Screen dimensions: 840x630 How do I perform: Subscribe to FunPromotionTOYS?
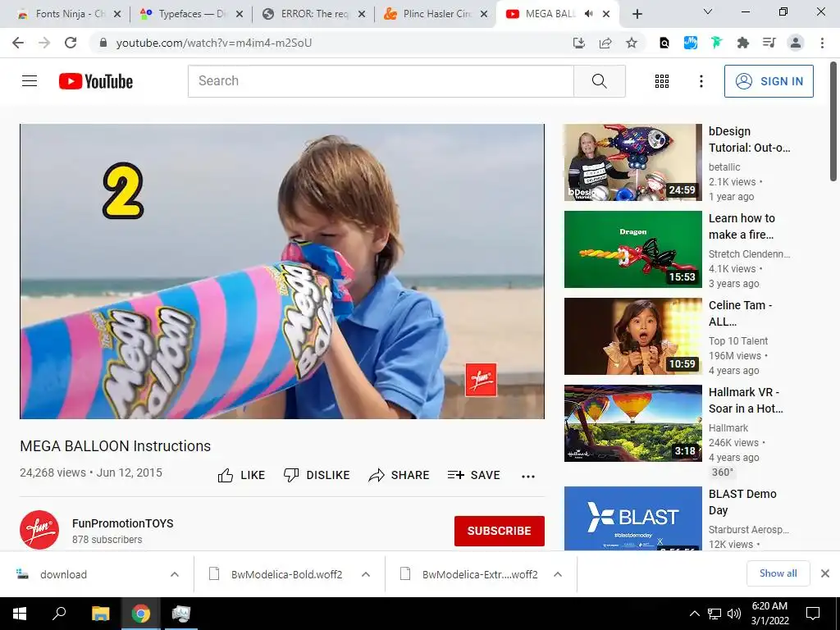(x=500, y=531)
